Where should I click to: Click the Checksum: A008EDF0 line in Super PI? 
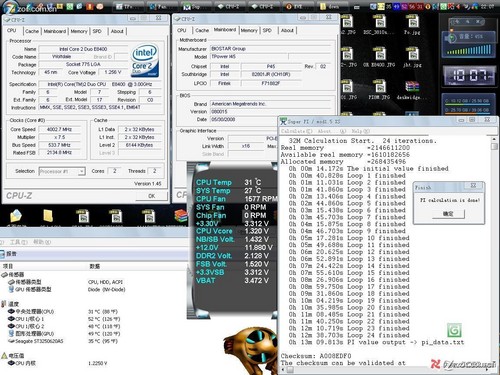click(x=316, y=356)
